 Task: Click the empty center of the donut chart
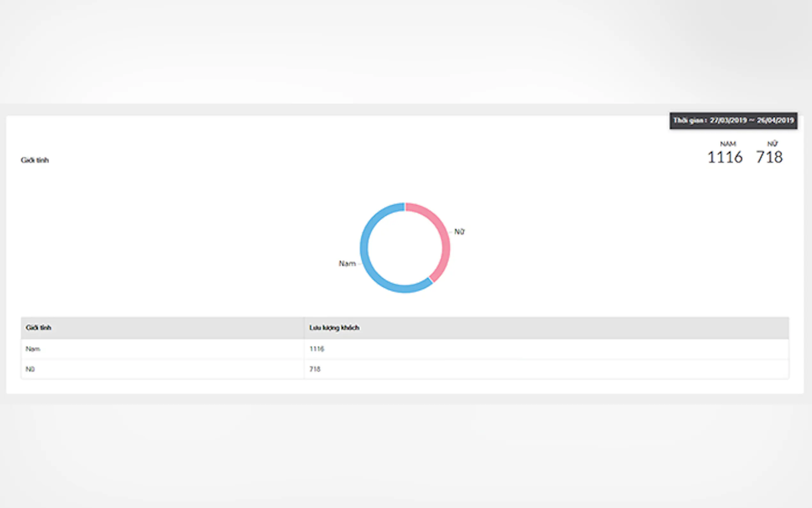pyautogui.click(x=405, y=248)
